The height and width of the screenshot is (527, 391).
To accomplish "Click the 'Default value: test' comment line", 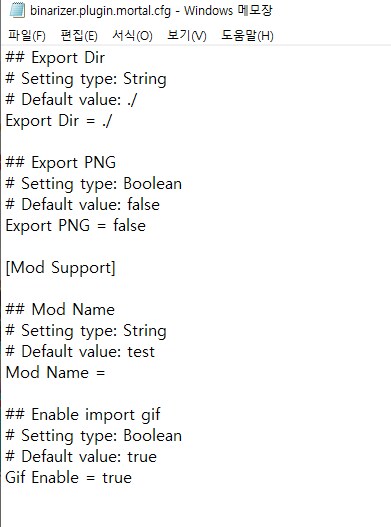I will 80,352.
